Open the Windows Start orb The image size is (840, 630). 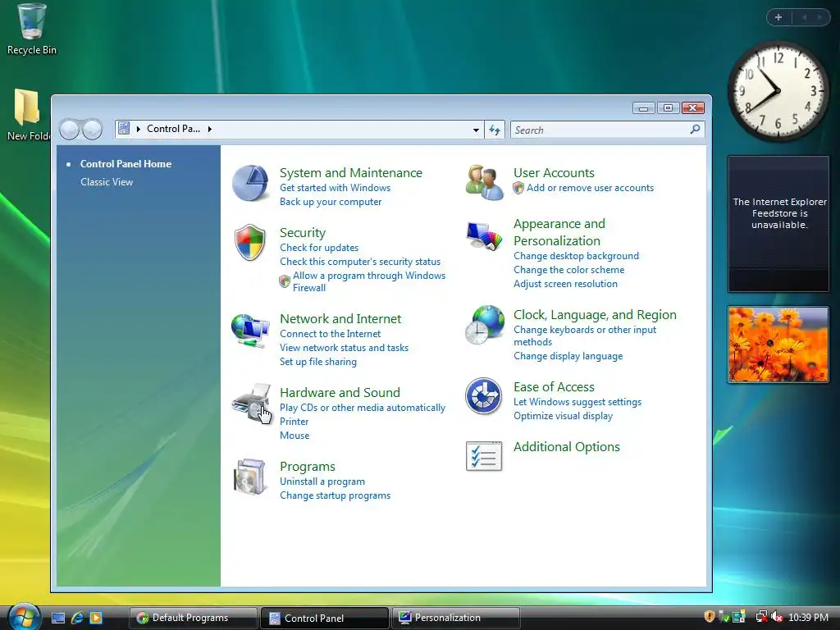22,617
